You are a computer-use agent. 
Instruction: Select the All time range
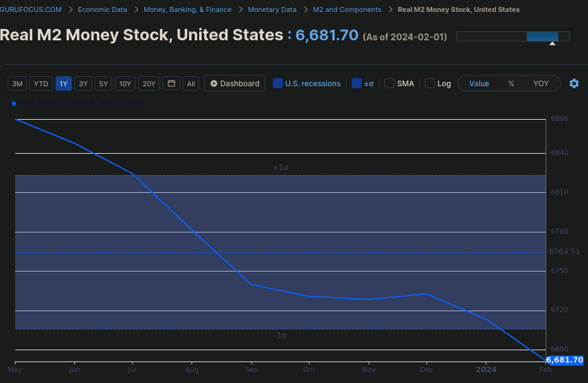coord(191,83)
